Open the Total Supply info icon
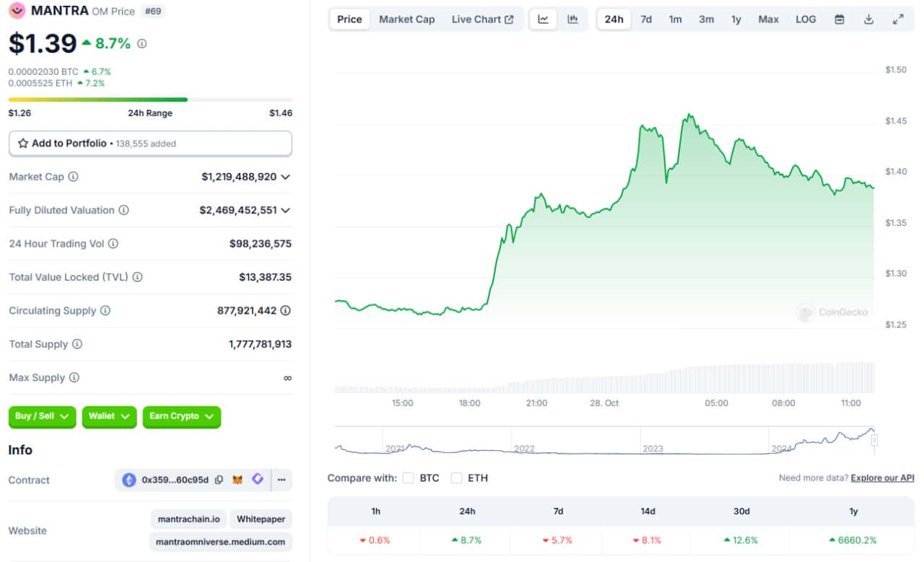924x562 pixels. click(77, 344)
